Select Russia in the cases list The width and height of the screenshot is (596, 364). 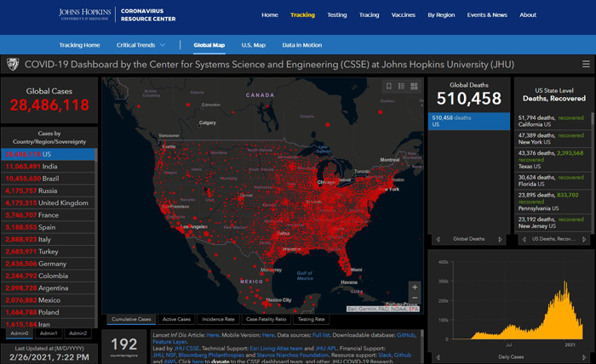[x=48, y=191]
